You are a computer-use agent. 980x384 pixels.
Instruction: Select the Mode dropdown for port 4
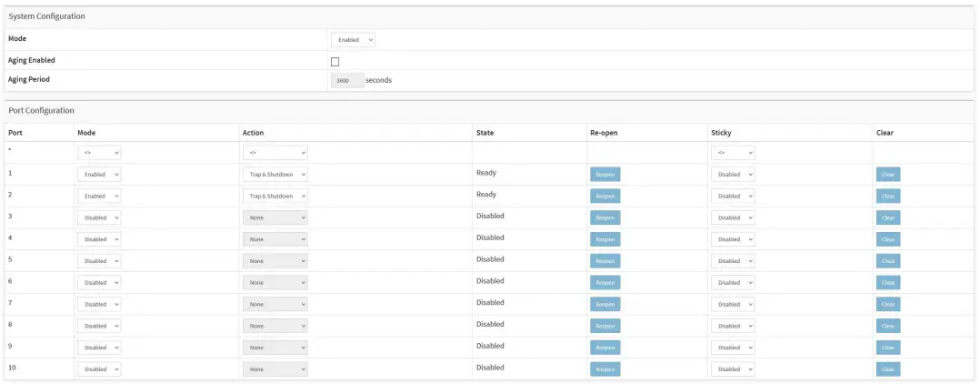(99, 239)
